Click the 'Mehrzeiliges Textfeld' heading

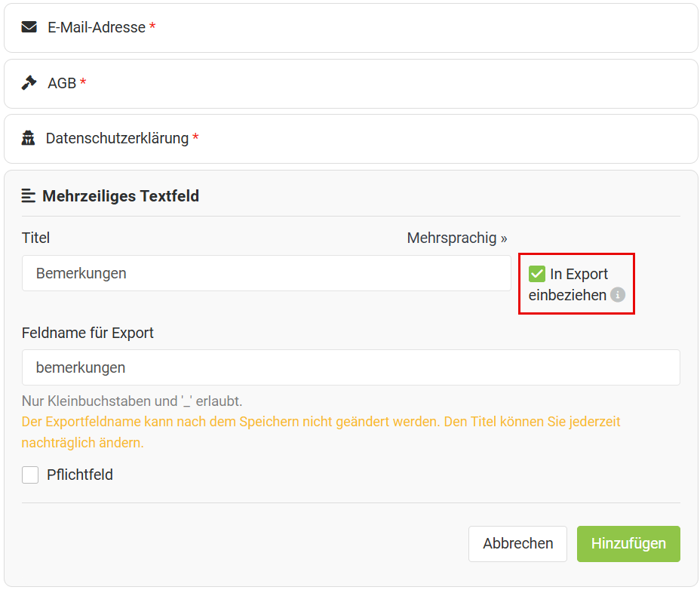[121, 196]
